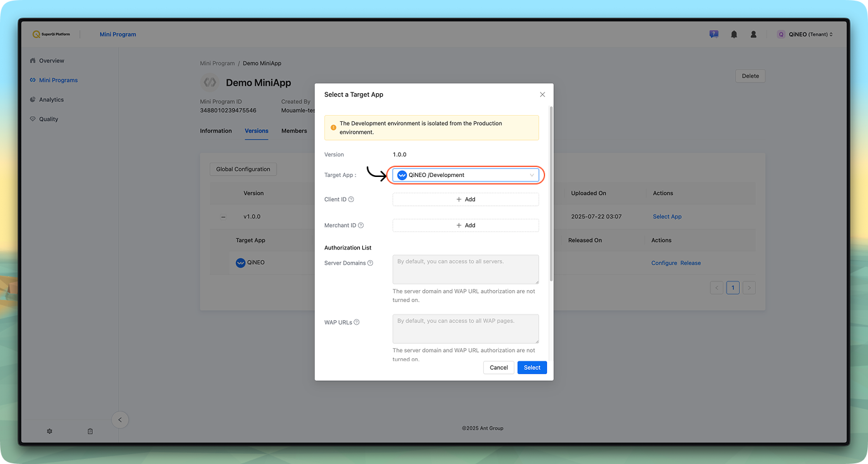This screenshot has width=868, height=464.
Task: Open the user profile icon
Action: pos(753,34)
